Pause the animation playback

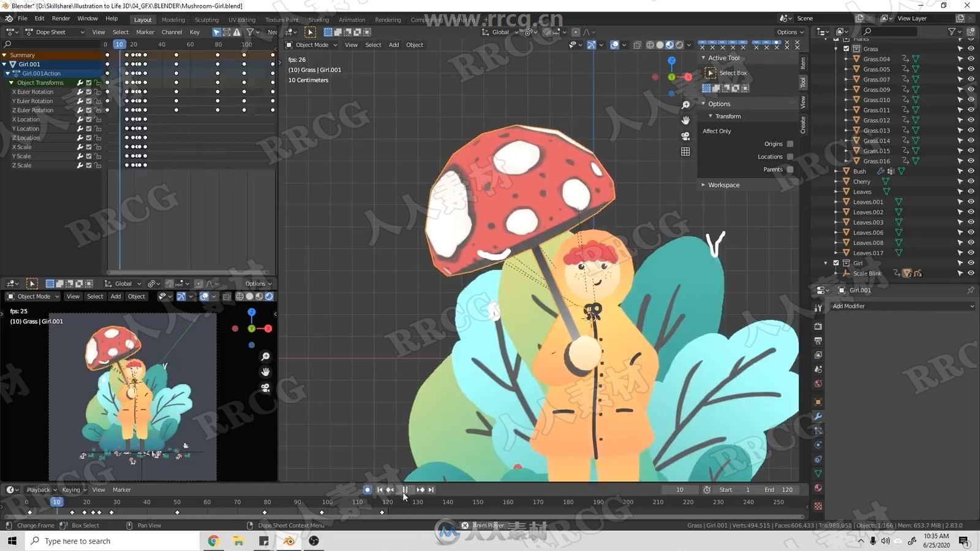pyautogui.click(x=405, y=490)
